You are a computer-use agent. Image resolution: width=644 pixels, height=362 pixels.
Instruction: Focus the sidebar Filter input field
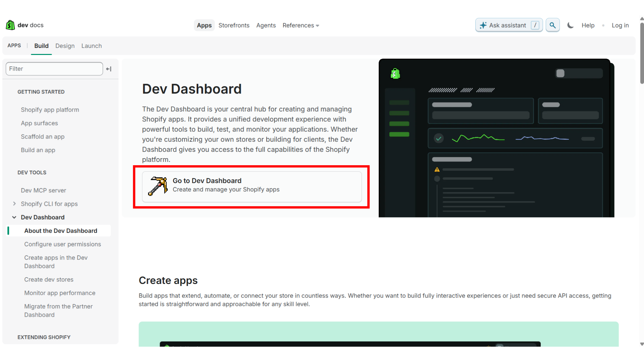coord(54,69)
